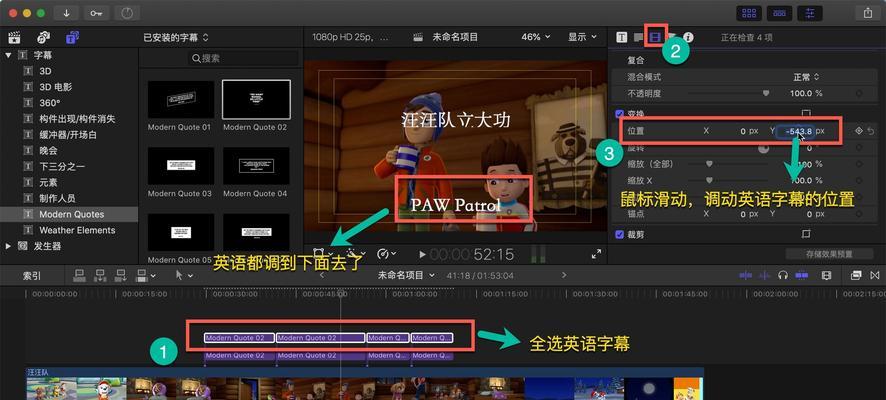Click the 索引 index button

click(31, 275)
